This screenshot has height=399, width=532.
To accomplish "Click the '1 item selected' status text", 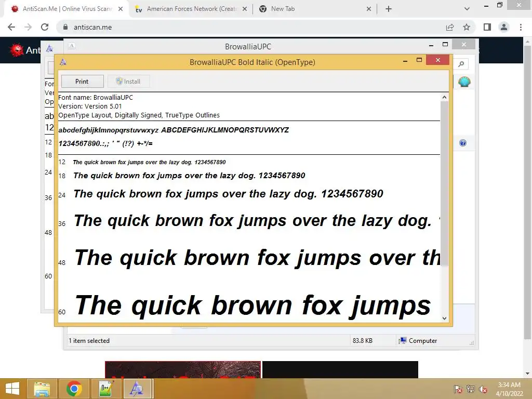I will (x=89, y=341).
